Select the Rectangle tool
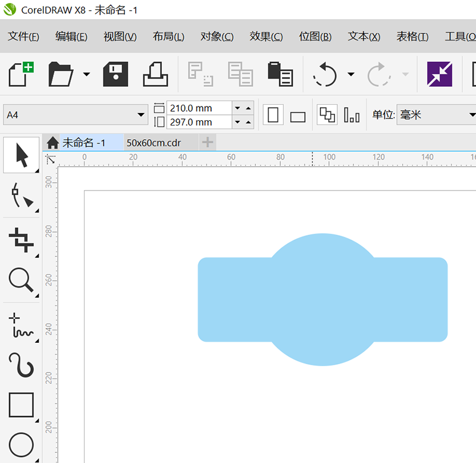The image size is (476, 463). pos(21,405)
